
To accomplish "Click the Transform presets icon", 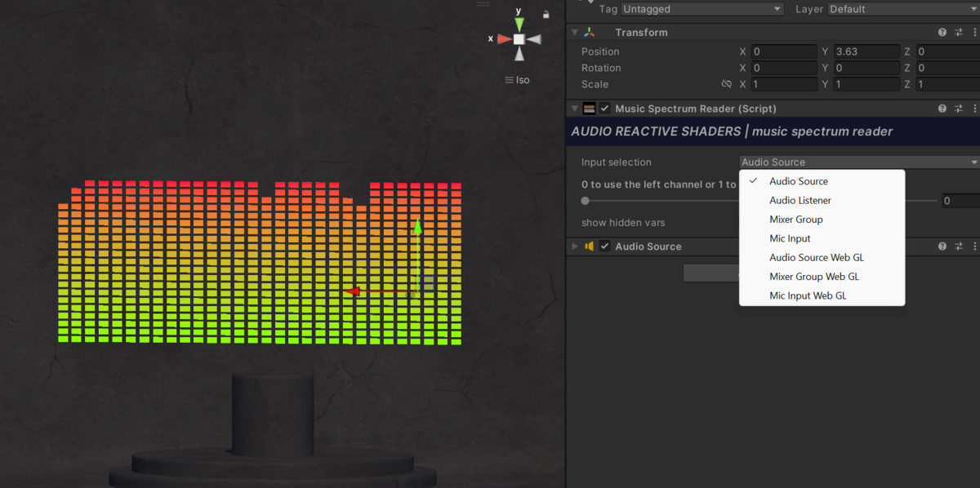I will (959, 32).
